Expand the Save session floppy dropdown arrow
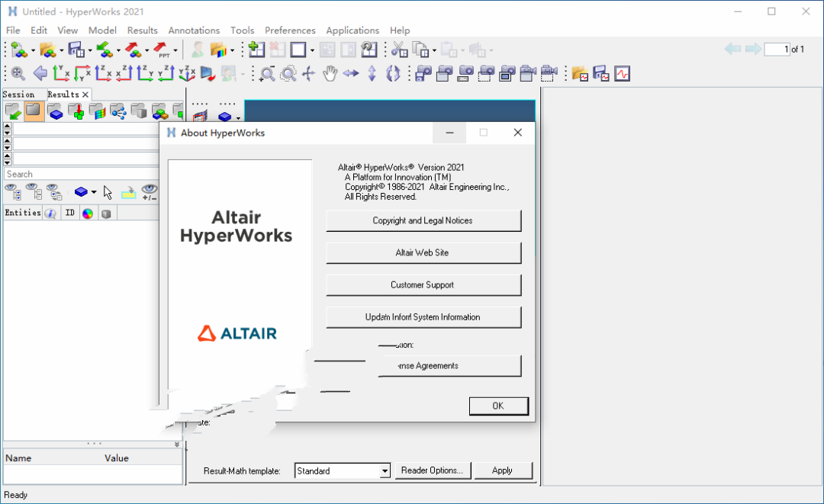Viewport: 824px width, 504px height. [90, 51]
